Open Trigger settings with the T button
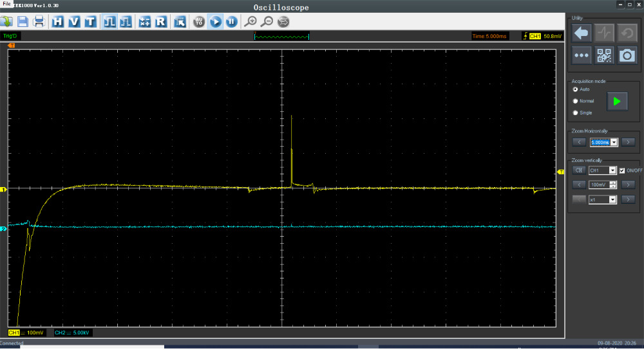 pos(90,22)
